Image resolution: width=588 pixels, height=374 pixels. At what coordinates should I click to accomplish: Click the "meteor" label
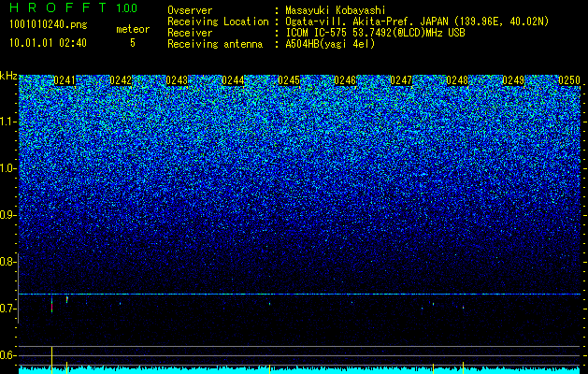(133, 29)
